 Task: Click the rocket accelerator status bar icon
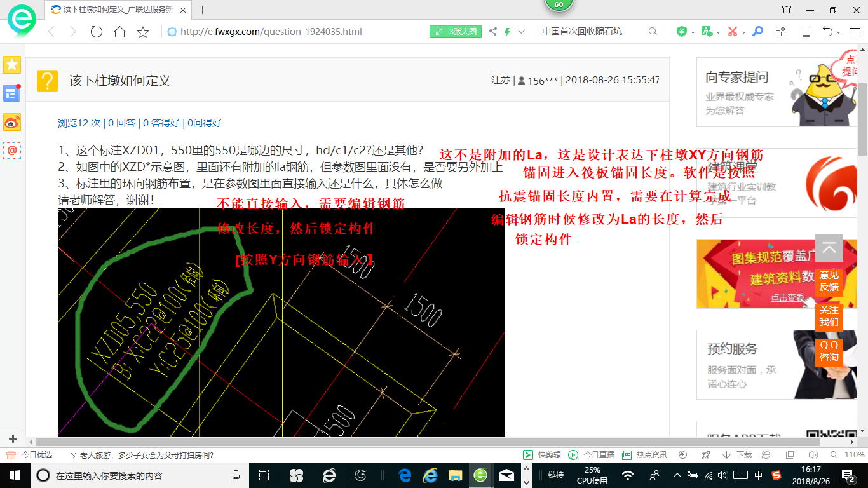[x=705, y=455]
